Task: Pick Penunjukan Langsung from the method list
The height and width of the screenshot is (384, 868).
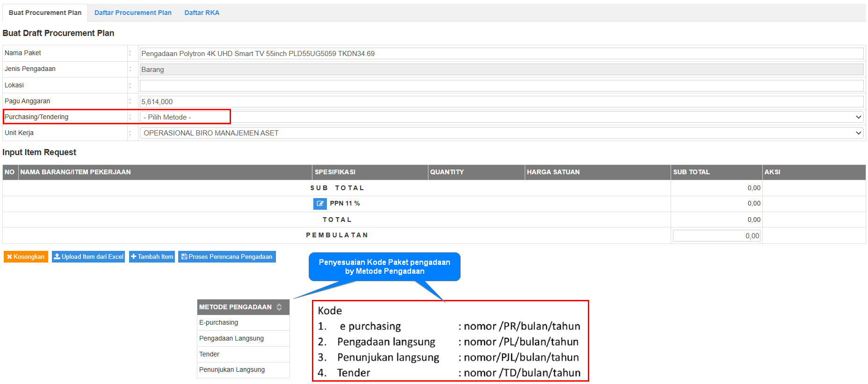Action: point(232,370)
